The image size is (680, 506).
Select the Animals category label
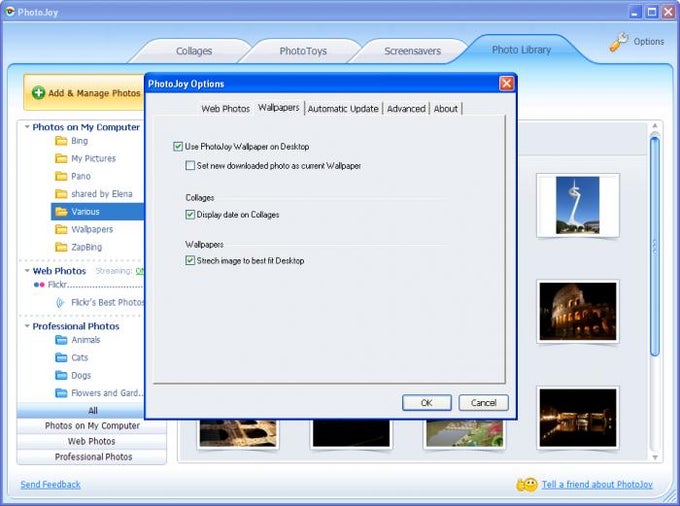point(86,340)
